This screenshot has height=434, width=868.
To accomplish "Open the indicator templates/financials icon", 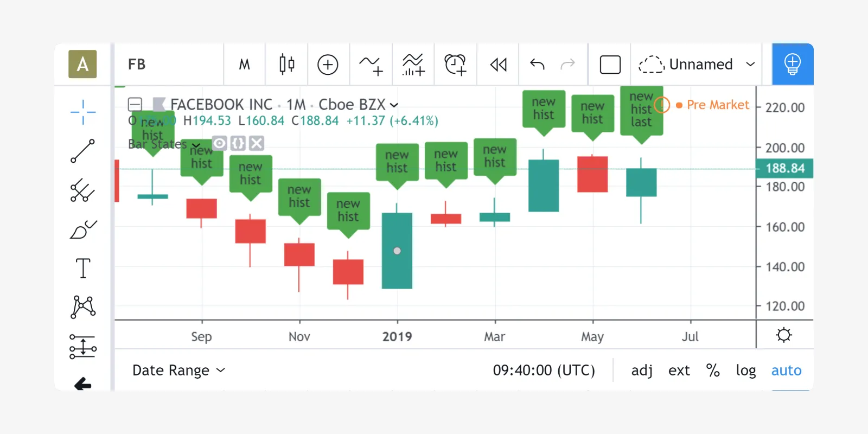I will [413, 65].
